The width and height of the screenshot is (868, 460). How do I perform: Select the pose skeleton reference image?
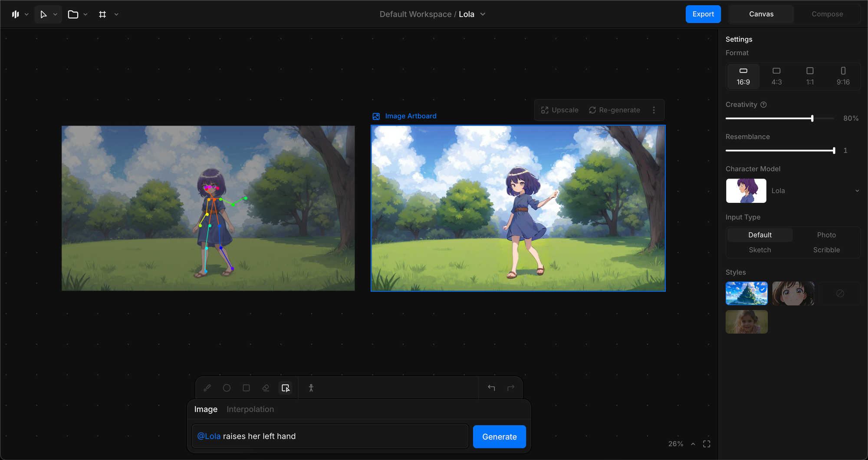point(208,208)
